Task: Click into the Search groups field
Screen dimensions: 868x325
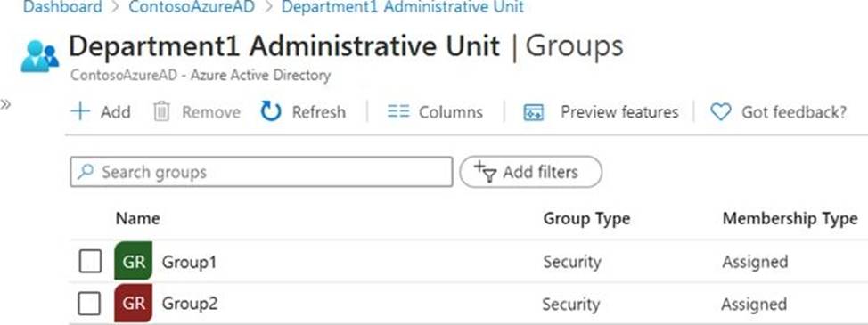Action: pos(261,173)
